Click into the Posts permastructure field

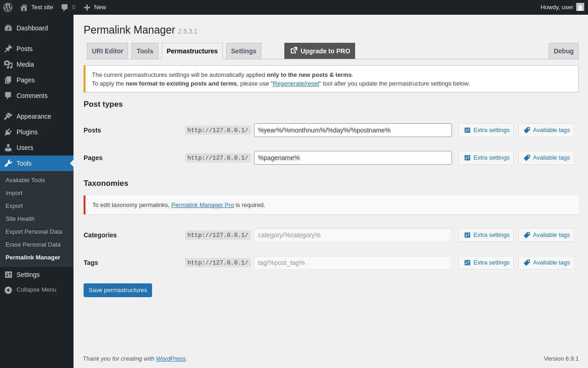coord(353,130)
